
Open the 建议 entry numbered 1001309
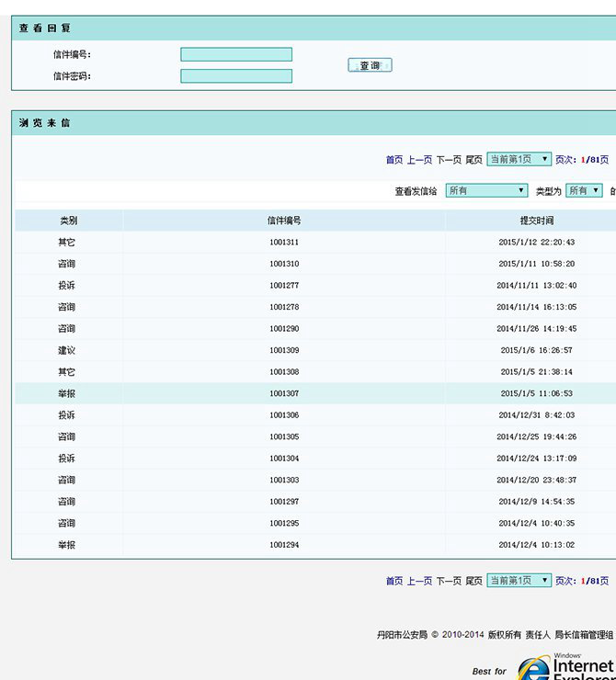tap(284, 350)
